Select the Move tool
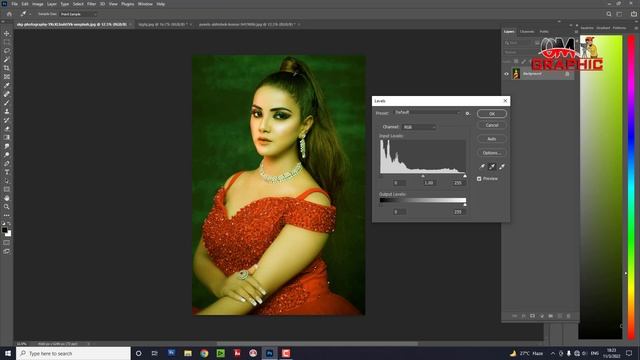The height and width of the screenshot is (360, 640). pos(7,33)
